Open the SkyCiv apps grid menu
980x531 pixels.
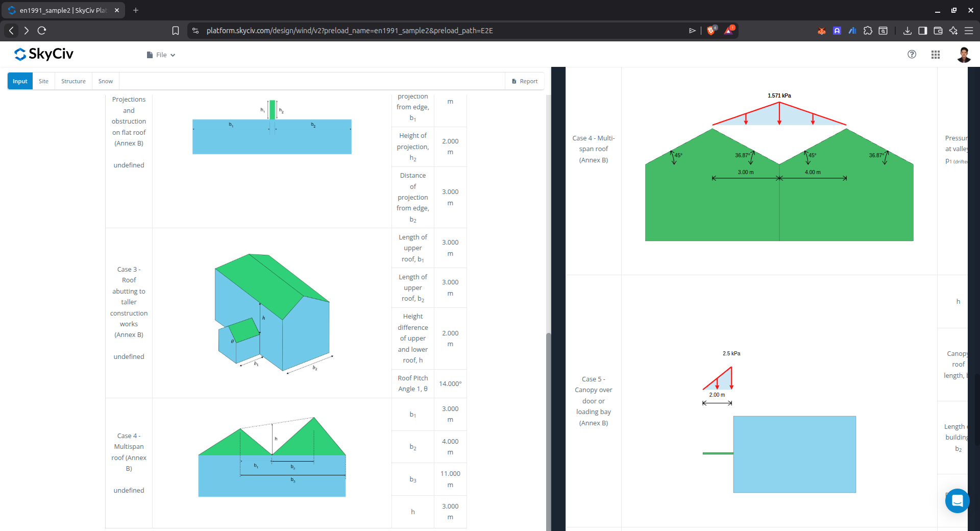pos(935,55)
